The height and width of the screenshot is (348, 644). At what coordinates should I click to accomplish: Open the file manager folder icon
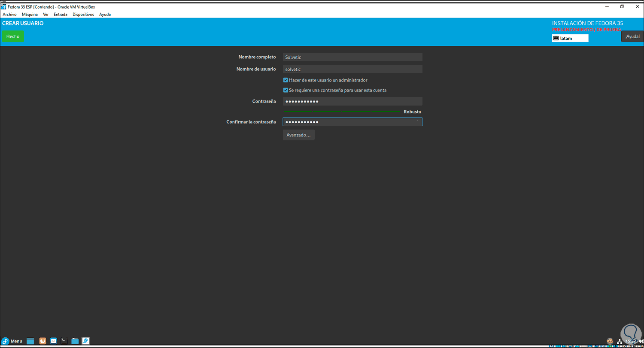[75, 341]
